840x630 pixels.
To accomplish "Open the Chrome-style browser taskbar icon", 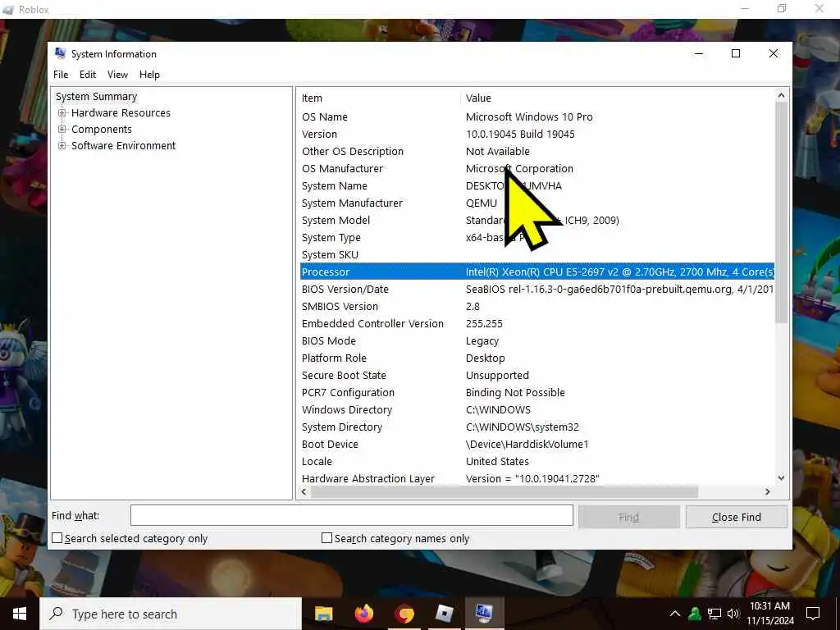I will [404, 614].
